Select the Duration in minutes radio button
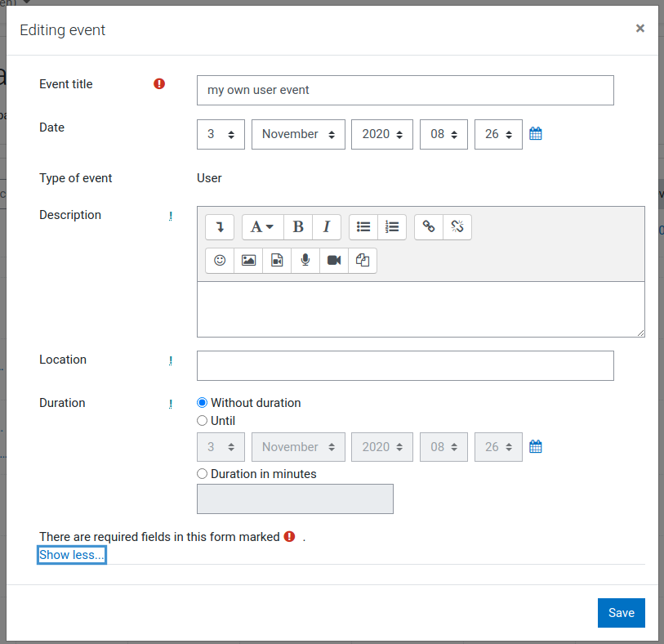 click(x=202, y=474)
